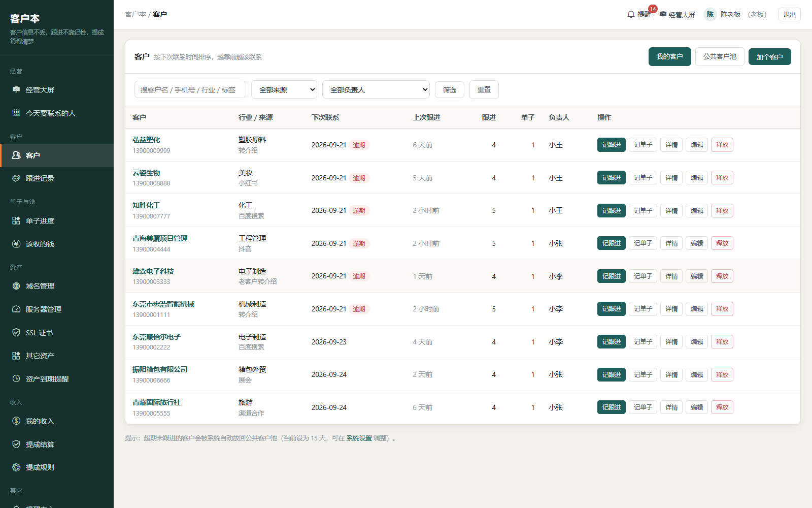Open 提成结算 shield-check icon
Viewport: 812px width, 508px height.
(x=16, y=444)
